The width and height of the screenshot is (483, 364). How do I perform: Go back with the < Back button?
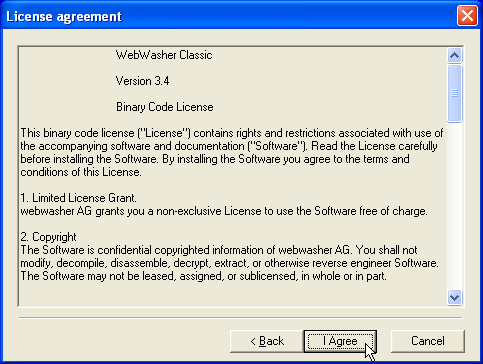pos(267,341)
